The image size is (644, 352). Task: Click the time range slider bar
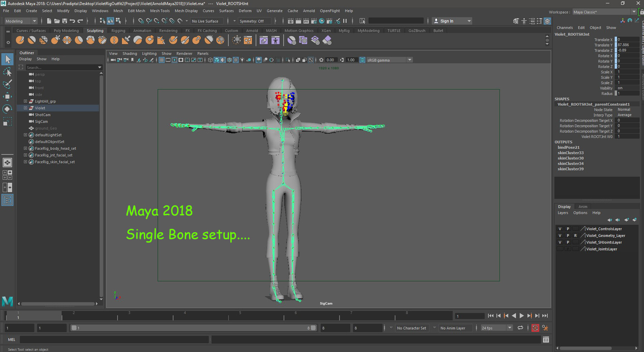coord(193,328)
